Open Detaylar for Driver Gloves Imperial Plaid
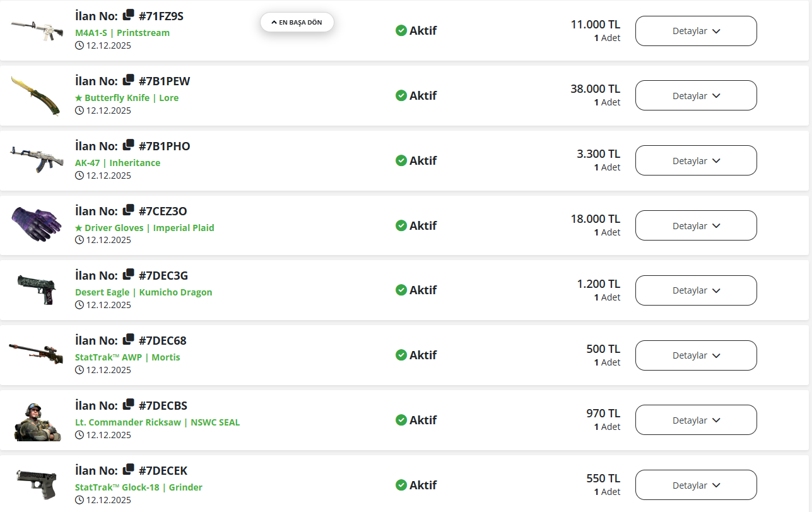Viewport: 812px width, 512px height. pyautogui.click(x=696, y=225)
